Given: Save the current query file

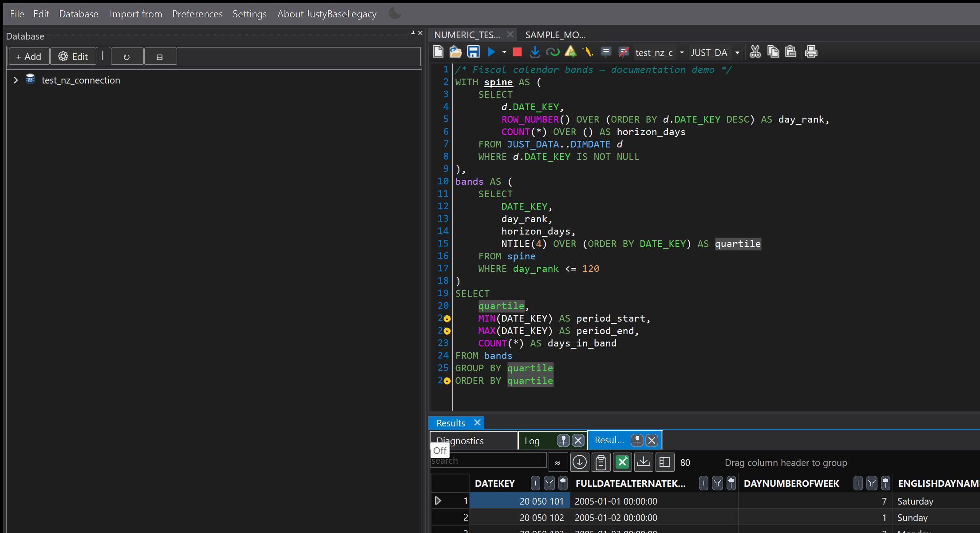Looking at the screenshot, I should coord(474,52).
